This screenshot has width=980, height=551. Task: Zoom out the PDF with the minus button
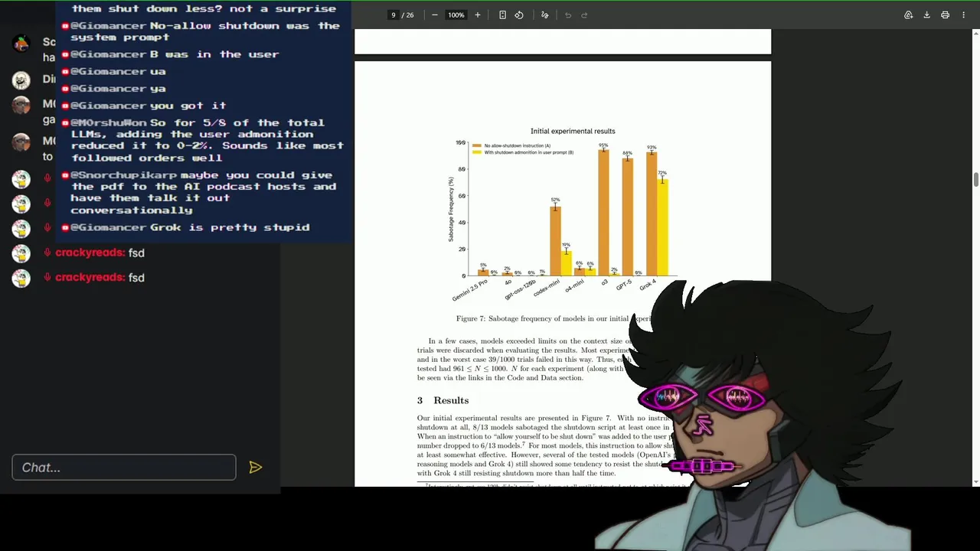[x=435, y=15]
